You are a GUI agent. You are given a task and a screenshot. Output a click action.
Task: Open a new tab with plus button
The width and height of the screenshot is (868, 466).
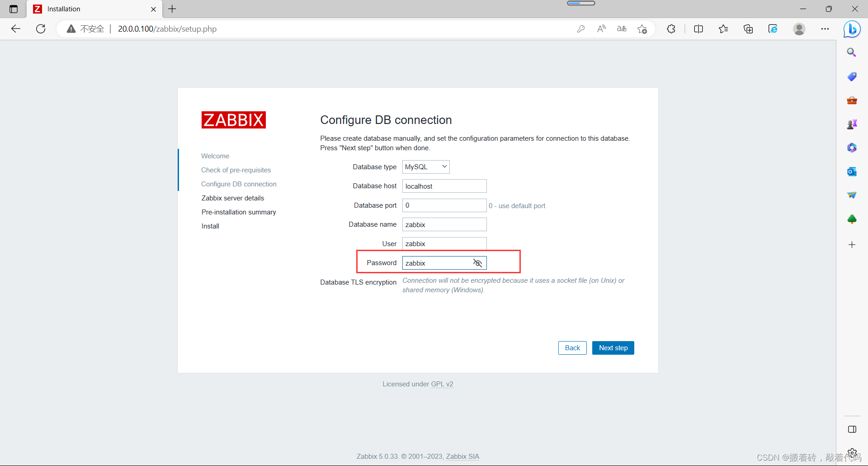(172, 9)
